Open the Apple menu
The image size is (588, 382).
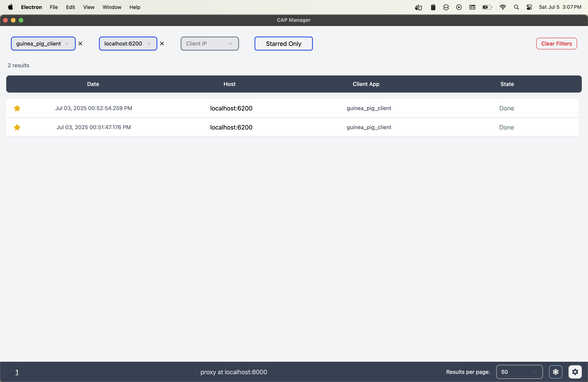(10, 7)
